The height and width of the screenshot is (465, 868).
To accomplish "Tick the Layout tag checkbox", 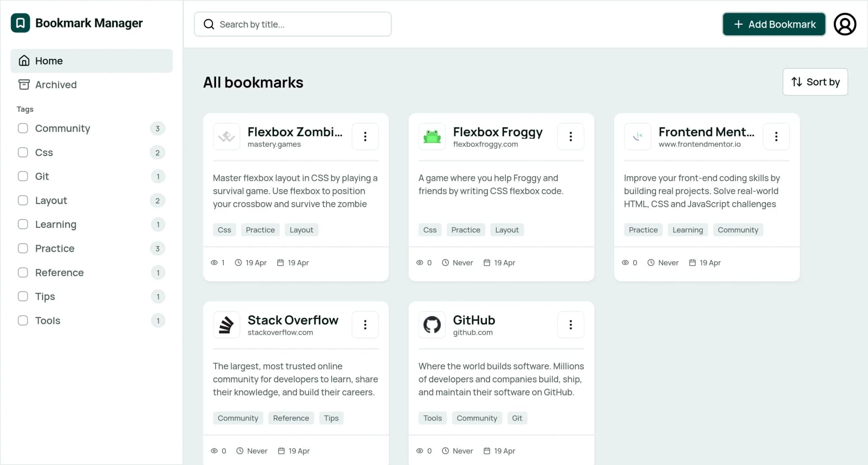I will [23, 200].
